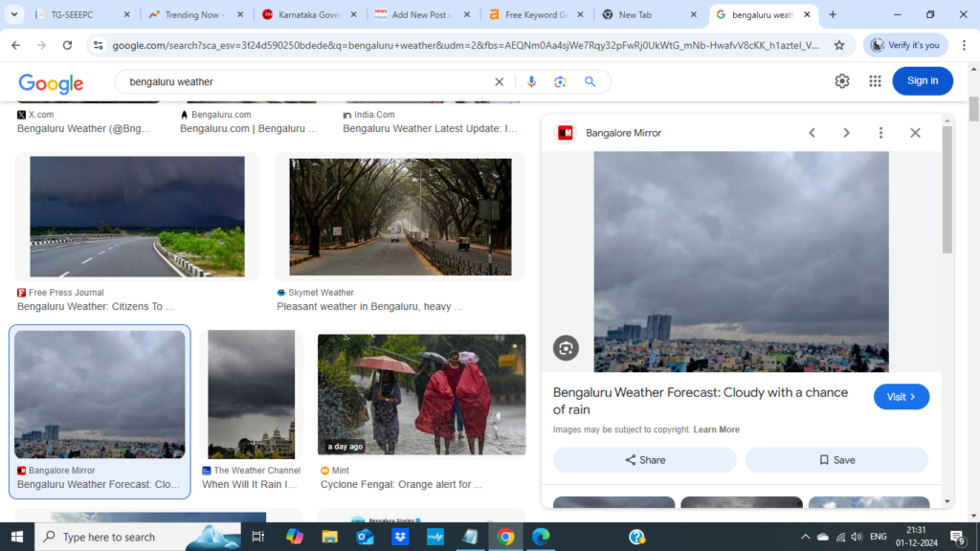
Task: Open Outlook from taskbar
Action: pos(365,537)
